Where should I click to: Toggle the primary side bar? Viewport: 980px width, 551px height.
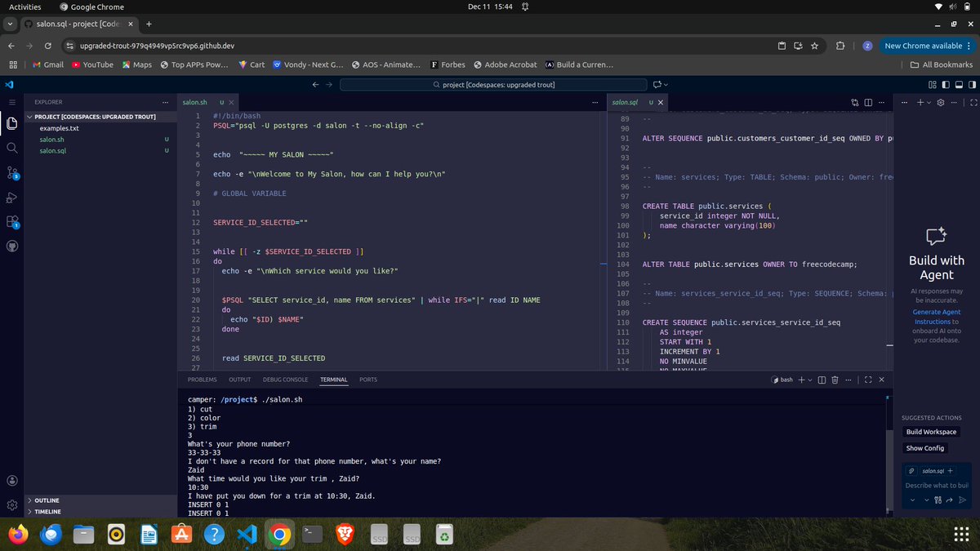click(x=946, y=84)
